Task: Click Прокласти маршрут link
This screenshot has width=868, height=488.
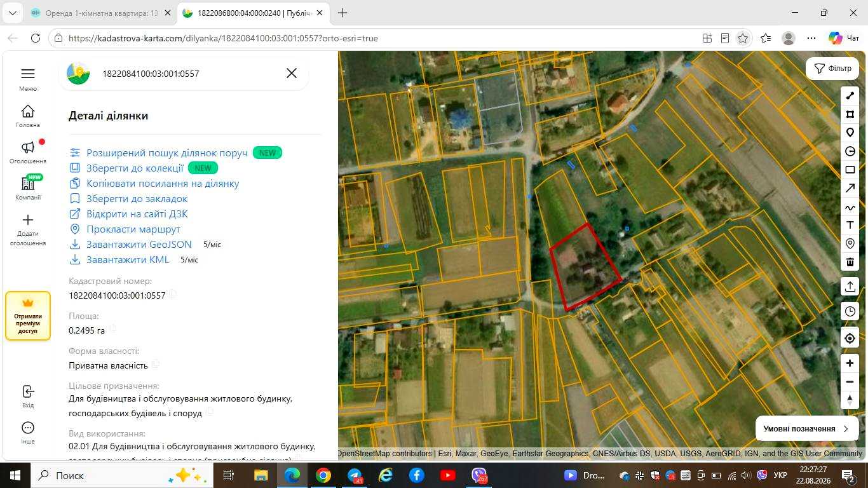Action: pos(133,229)
